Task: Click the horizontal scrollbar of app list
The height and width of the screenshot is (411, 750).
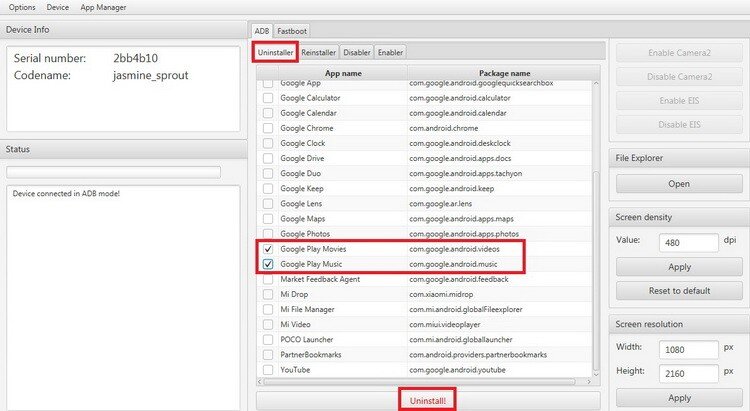Action: (x=419, y=381)
